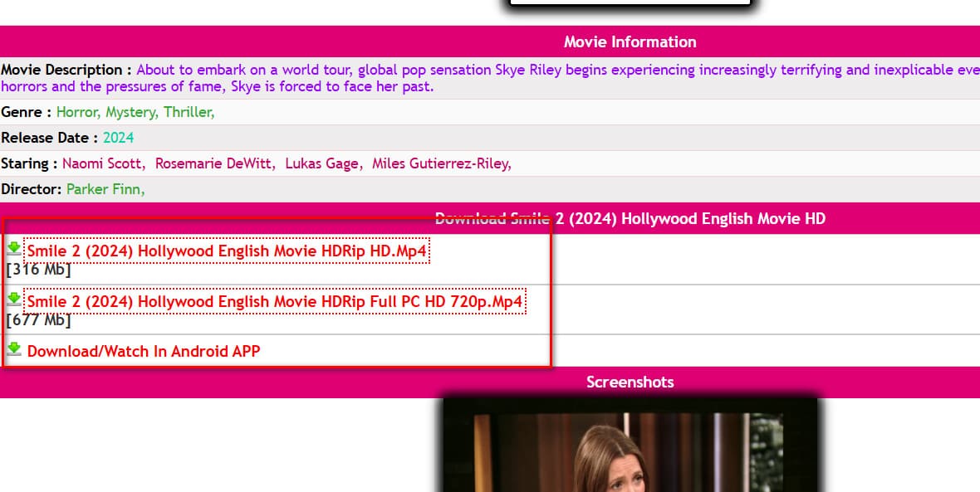
Task: Click download icon beside Android APP link
Action: [x=14, y=349]
